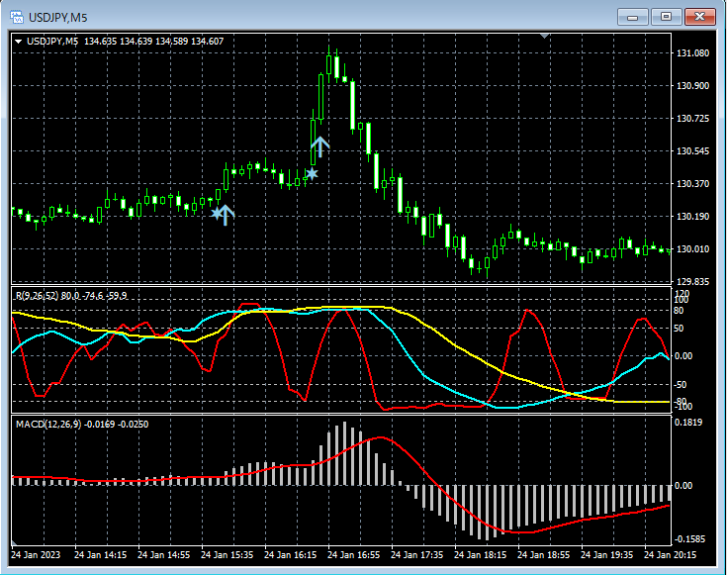Click the USDJPY,M5 dropdown triangle in chart
Screen dimensions: 728x575
point(19,42)
